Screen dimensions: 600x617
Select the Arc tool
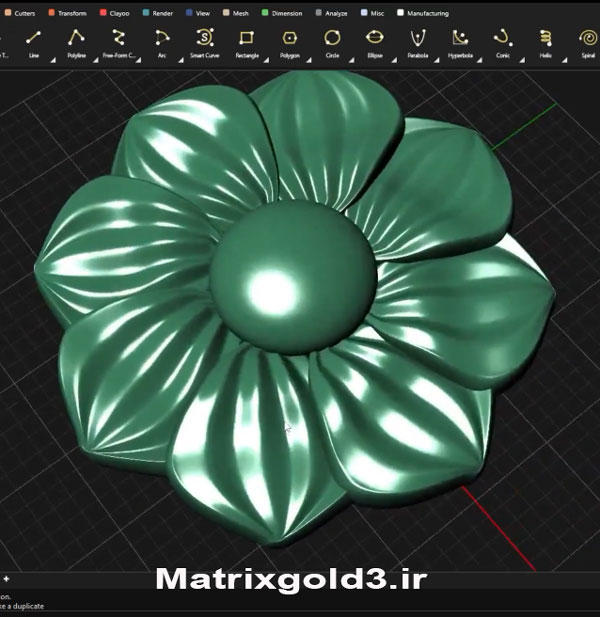click(162, 42)
